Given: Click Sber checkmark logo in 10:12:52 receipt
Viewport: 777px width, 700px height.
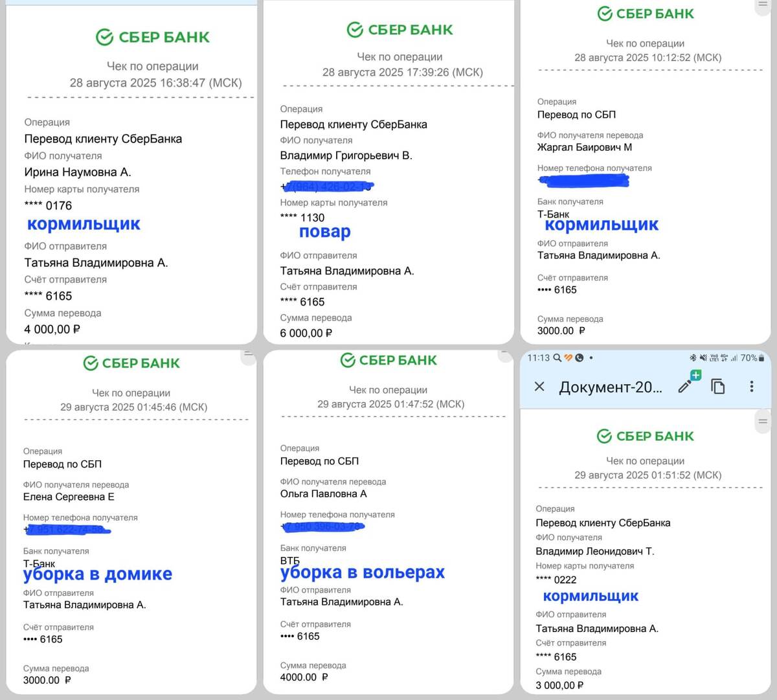Looking at the screenshot, I should pyautogui.click(x=605, y=14).
